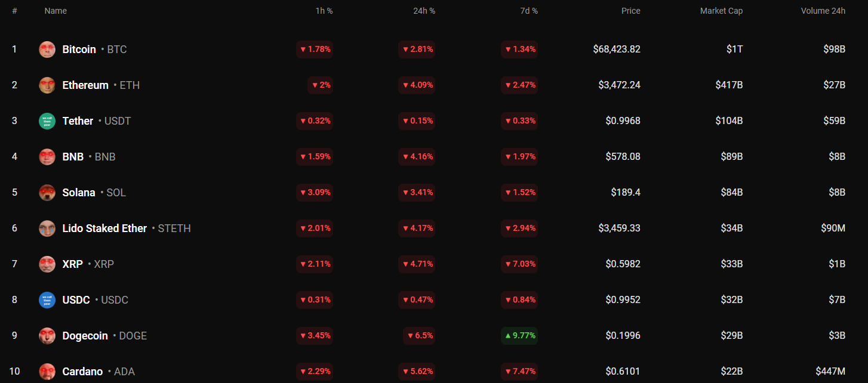Click the Solana coin icon

tap(47, 193)
